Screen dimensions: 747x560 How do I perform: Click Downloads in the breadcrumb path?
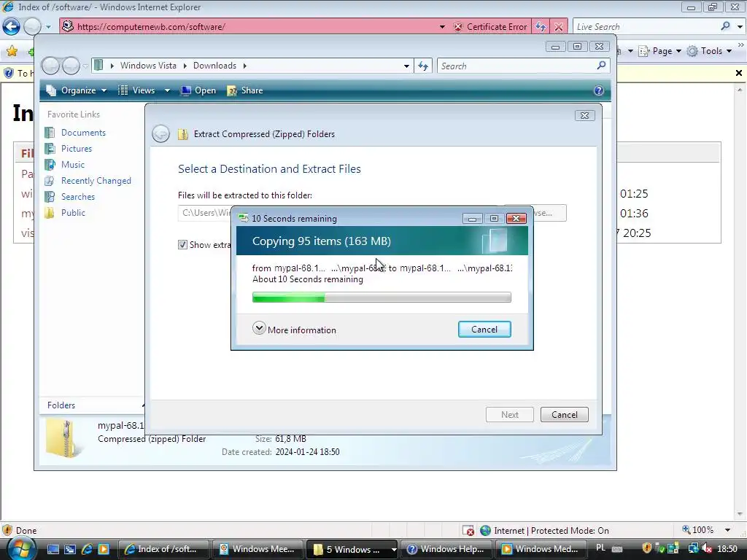coord(214,66)
